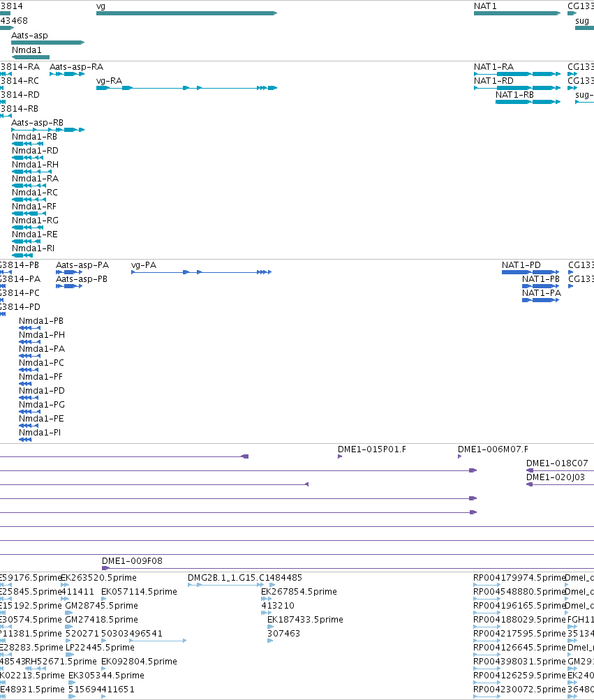Image resolution: width=594 pixels, height=700 pixels.
Task: Select the Nmda1-PE protein
Action: pyautogui.click(x=29, y=426)
